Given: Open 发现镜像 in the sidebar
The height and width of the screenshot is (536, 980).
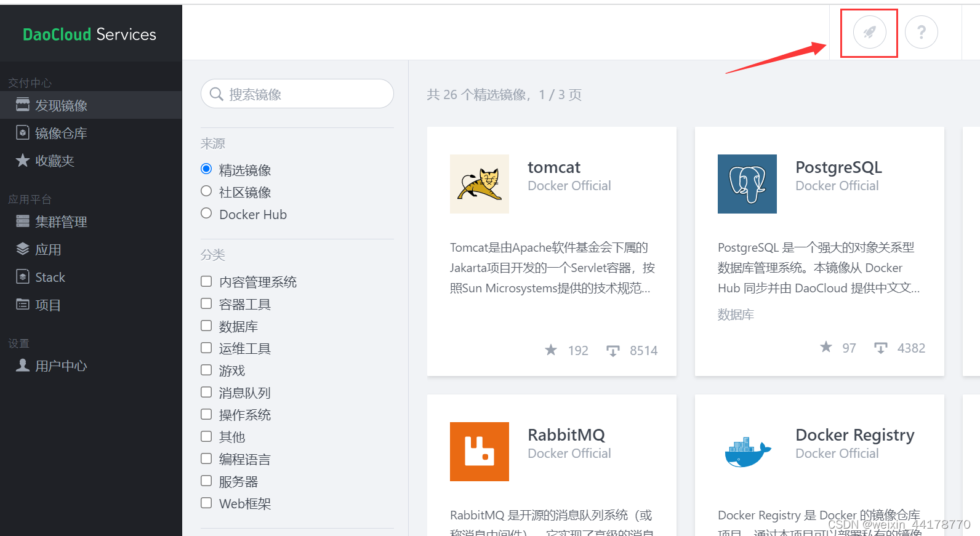Looking at the screenshot, I should point(91,105).
